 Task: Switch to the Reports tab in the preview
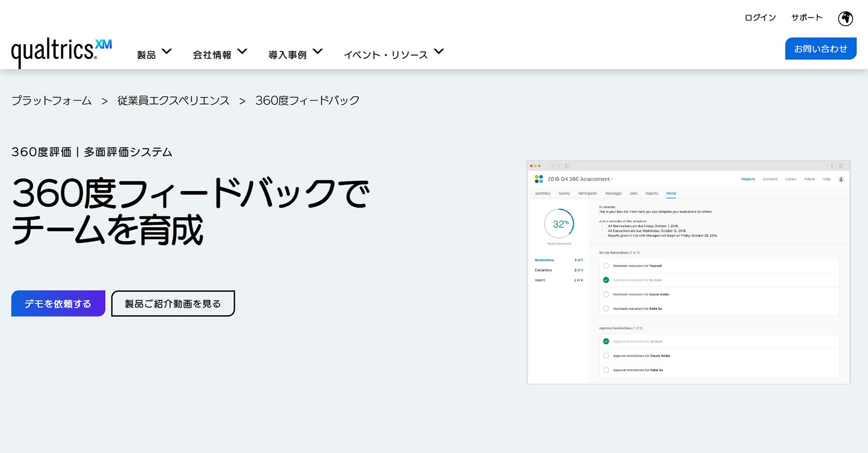pyautogui.click(x=652, y=194)
